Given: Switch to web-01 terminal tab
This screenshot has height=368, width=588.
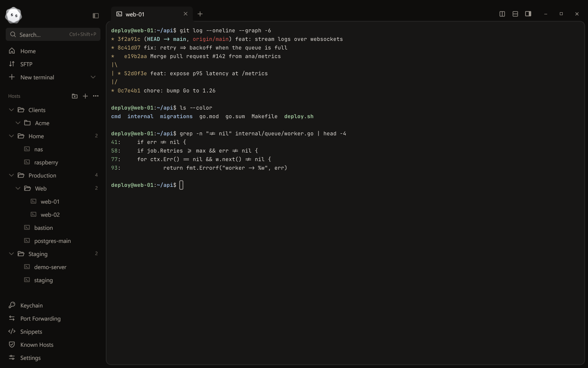Looking at the screenshot, I should pyautogui.click(x=151, y=14).
